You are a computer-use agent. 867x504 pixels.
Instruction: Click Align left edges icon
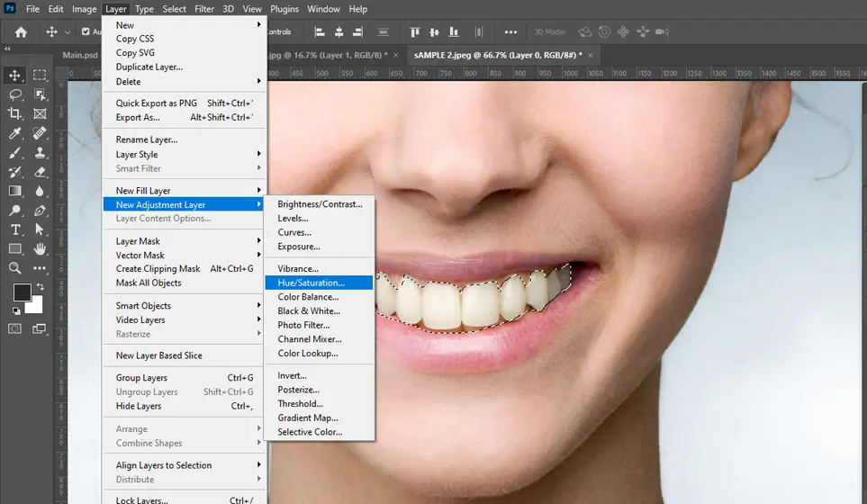click(320, 32)
